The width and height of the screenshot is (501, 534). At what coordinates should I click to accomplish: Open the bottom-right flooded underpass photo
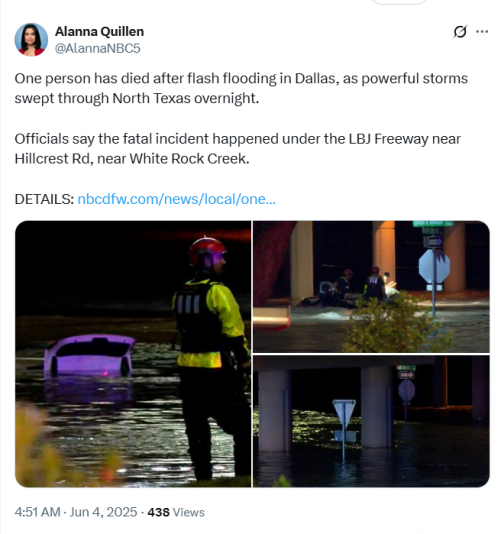[x=371, y=421]
